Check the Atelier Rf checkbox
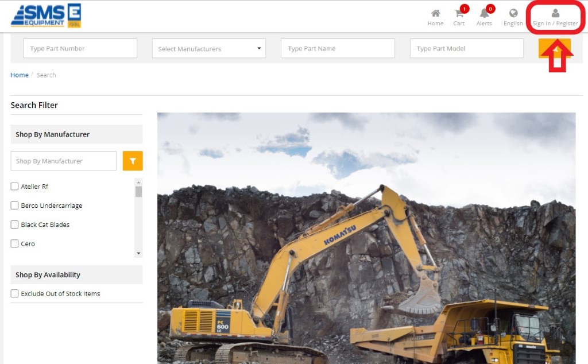This screenshot has width=588, height=364. click(x=14, y=187)
